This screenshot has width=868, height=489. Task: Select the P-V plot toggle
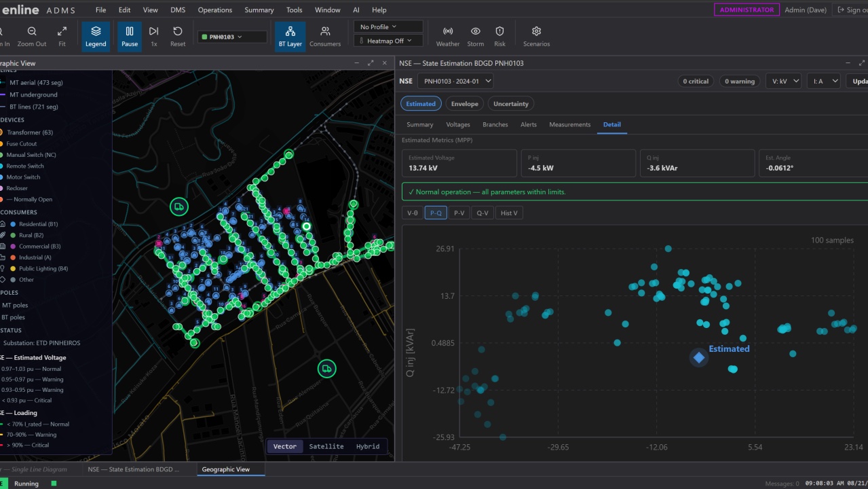(459, 213)
